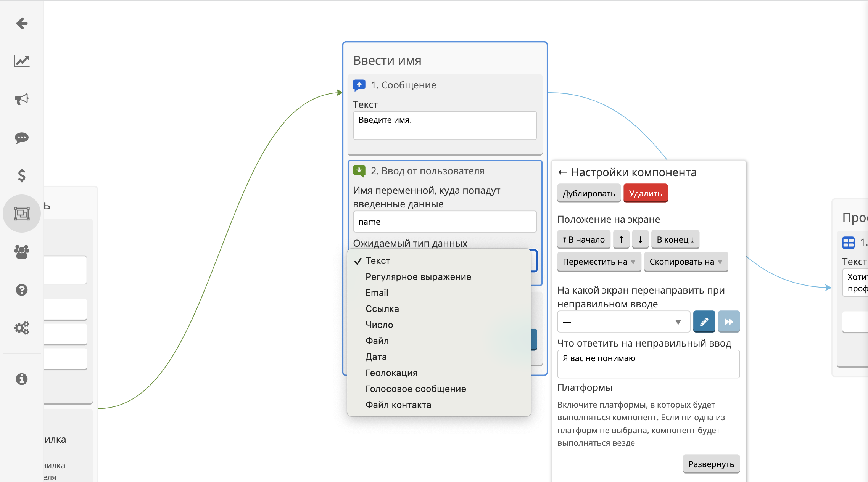Select Дата option
Viewport: 868px width, 482px height.
[x=439, y=357]
